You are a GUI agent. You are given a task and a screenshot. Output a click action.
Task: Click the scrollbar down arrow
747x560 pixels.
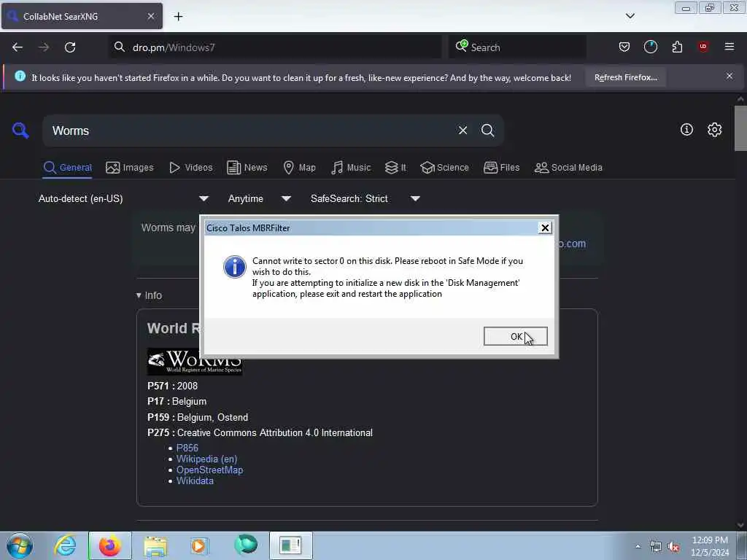point(740,525)
